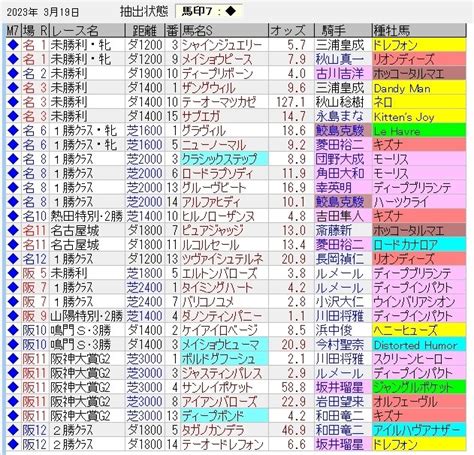Click jockey name 岩田望来
This screenshot has height=455, width=474.
pos(340,402)
